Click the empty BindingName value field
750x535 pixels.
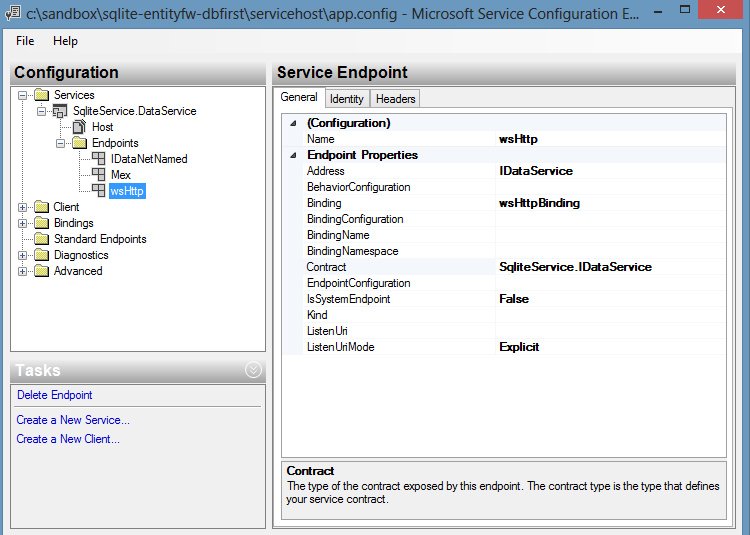(x=611, y=235)
